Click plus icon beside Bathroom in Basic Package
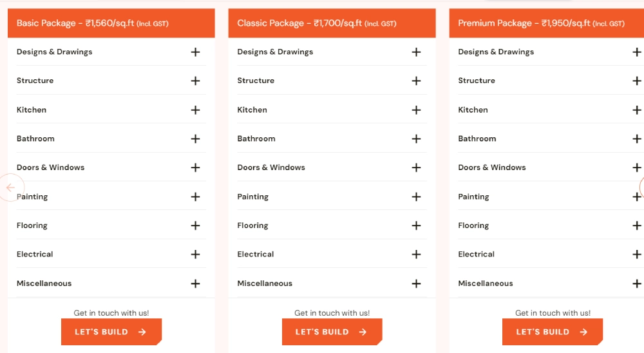This screenshot has height=353, width=644. [195, 139]
